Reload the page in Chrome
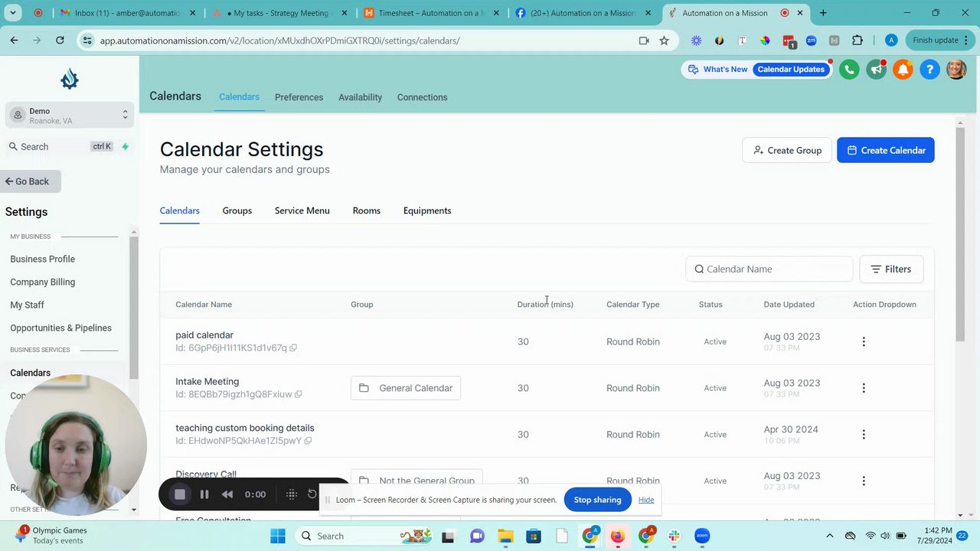 tap(60, 41)
